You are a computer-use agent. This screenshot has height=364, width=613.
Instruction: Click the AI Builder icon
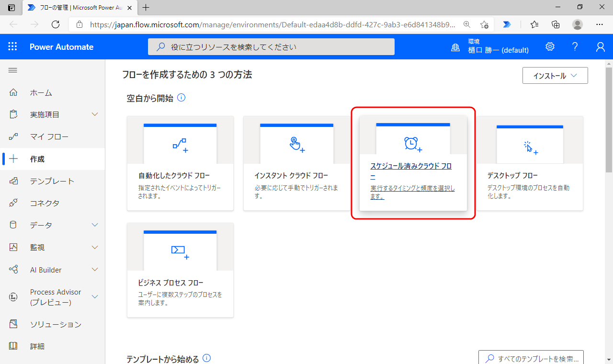(13, 270)
